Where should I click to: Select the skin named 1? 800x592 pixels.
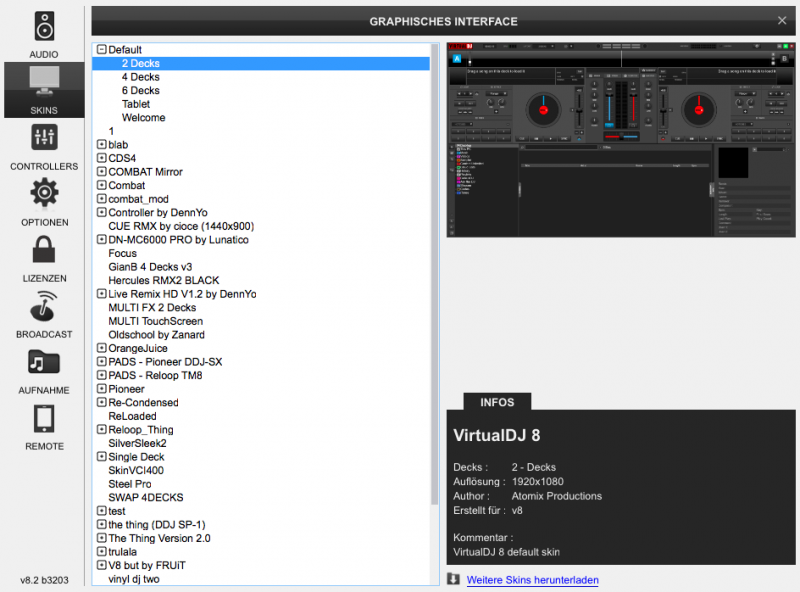click(111, 131)
